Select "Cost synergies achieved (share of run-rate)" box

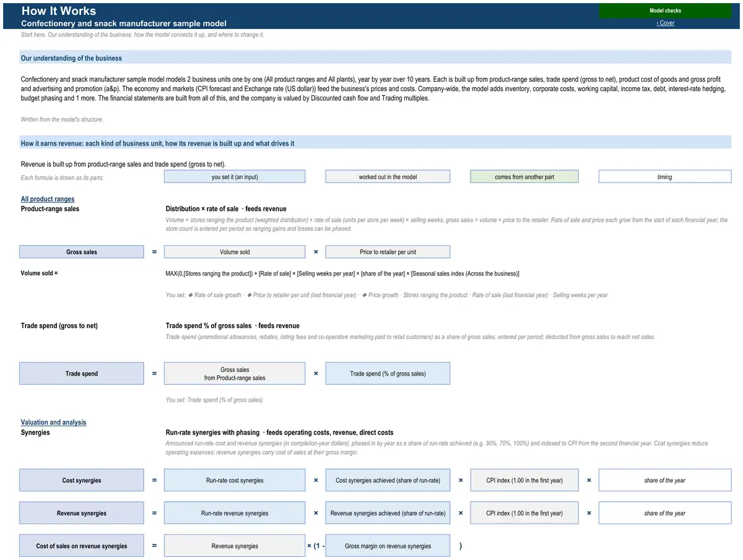click(388, 480)
